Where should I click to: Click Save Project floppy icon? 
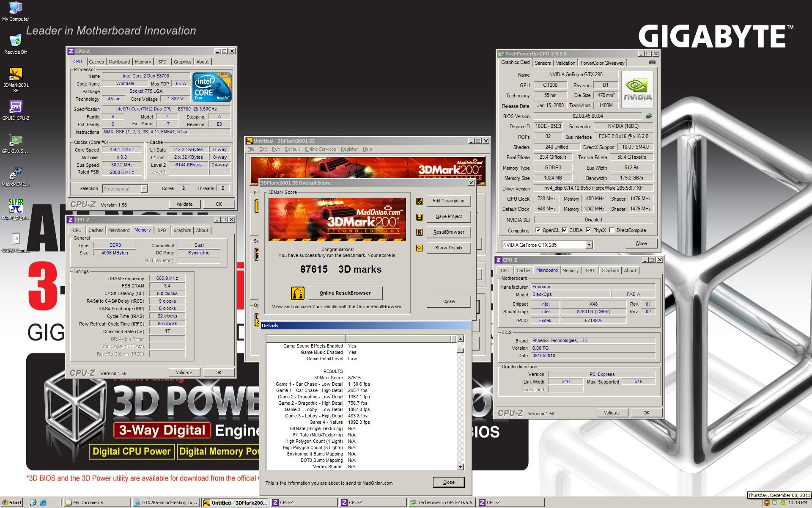pyautogui.click(x=420, y=217)
